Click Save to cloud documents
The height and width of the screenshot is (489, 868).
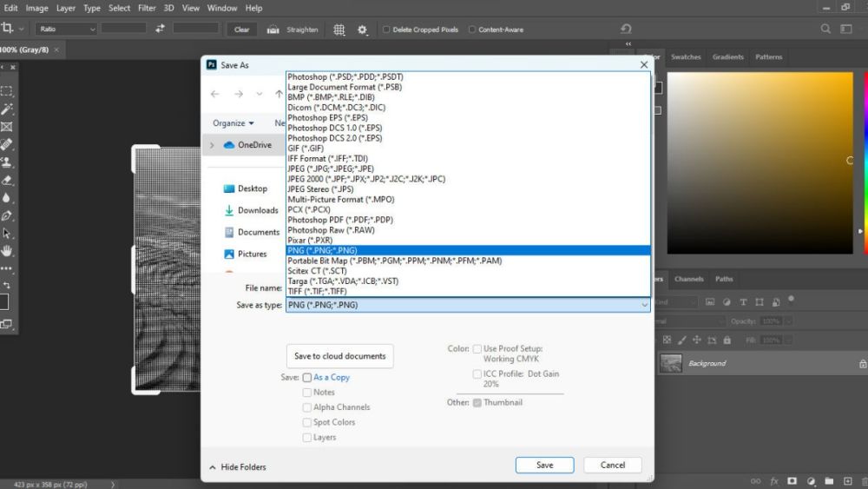click(340, 356)
